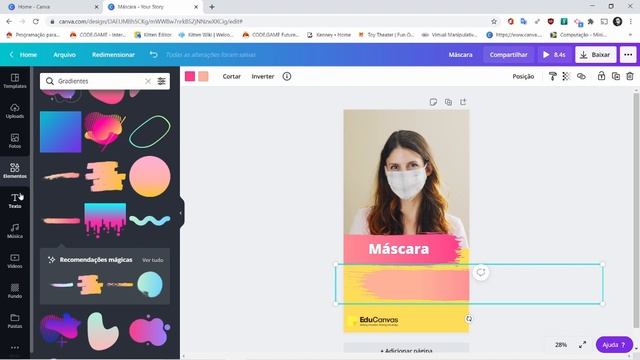This screenshot has width=640, height=360.
Task: Add notes to the page icon
Action: [x=433, y=102]
